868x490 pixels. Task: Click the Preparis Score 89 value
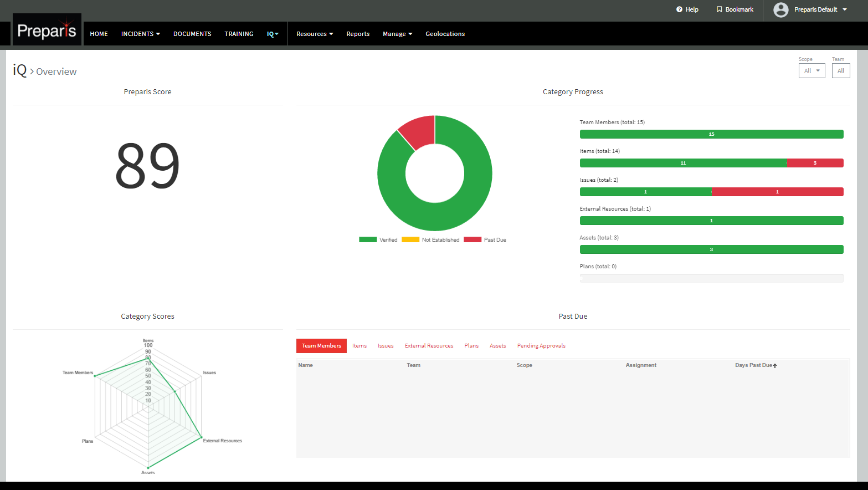click(x=147, y=165)
